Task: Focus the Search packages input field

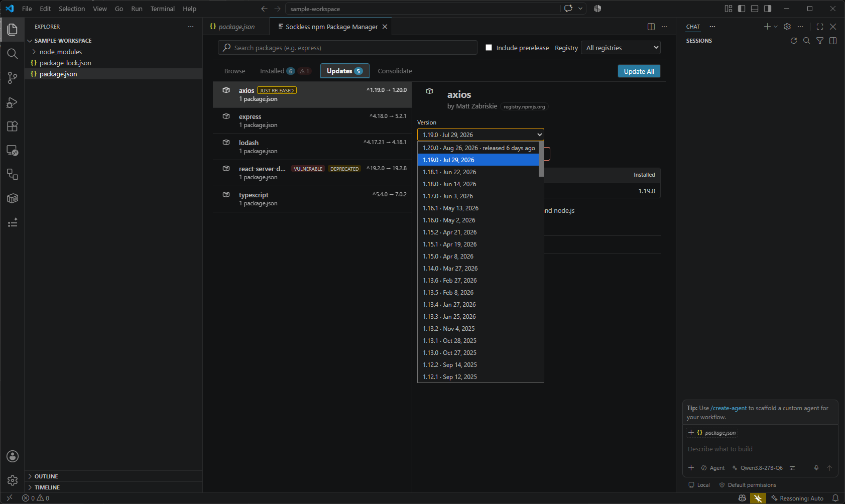Action: [x=347, y=48]
